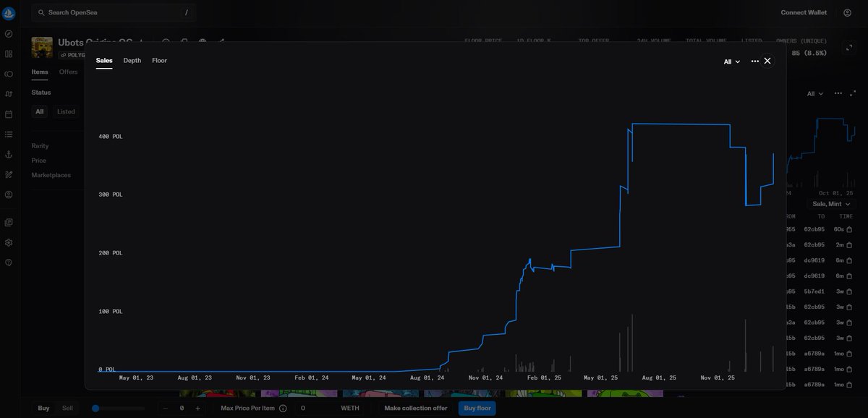This screenshot has height=418, width=868.
Task: Click the May 01, 23 date label
Action: pyautogui.click(x=136, y=378)
